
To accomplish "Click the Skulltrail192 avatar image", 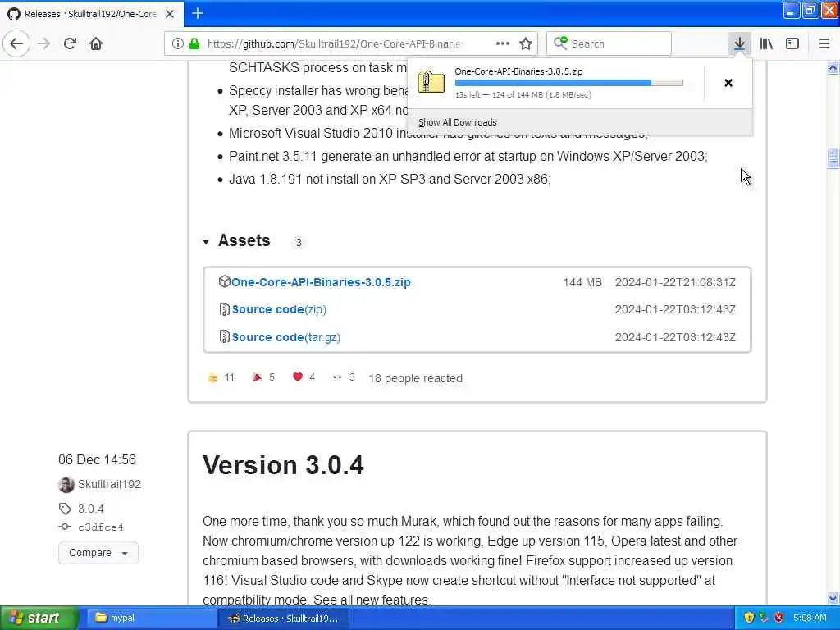I will [x=66, y=484].
